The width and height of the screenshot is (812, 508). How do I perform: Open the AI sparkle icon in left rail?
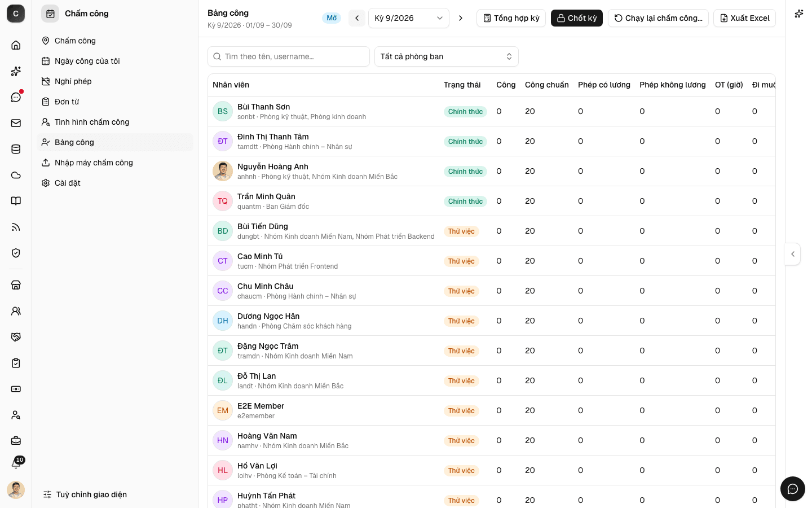(16, 71)
